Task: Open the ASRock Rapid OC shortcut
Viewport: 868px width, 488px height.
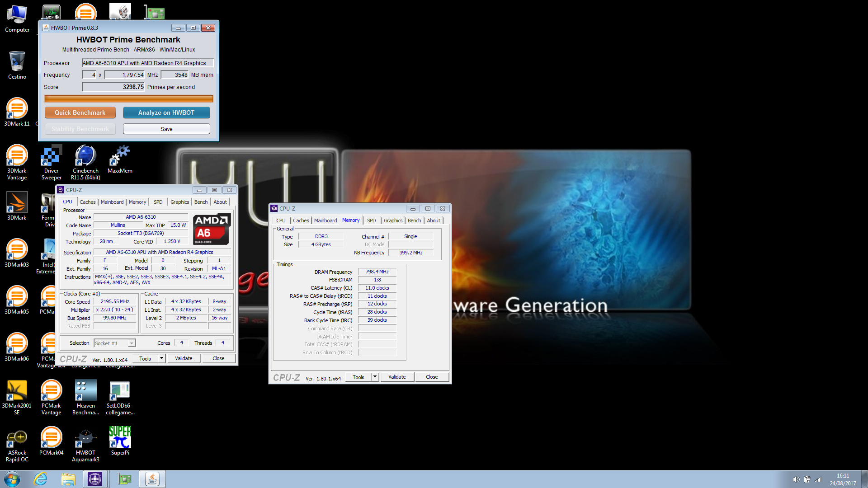Action: [17, 444]
